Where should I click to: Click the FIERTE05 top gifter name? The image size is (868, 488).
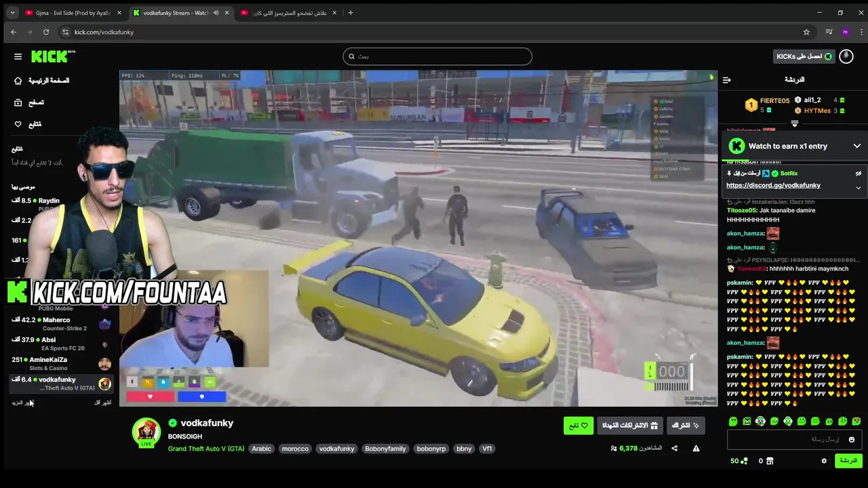(x=774, y=101)
